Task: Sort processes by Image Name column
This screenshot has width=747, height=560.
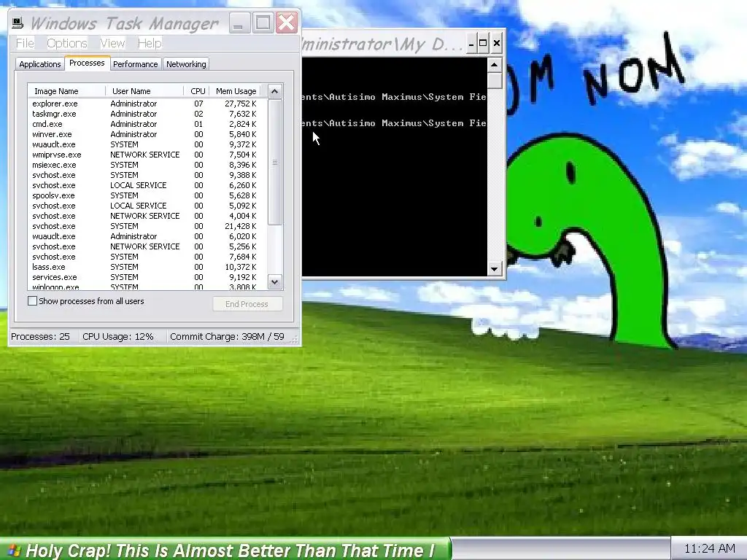Action: pos(66,91)
